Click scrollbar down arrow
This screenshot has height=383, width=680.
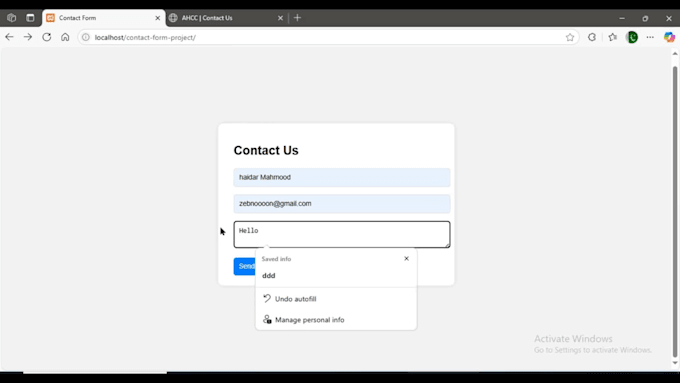675,363
